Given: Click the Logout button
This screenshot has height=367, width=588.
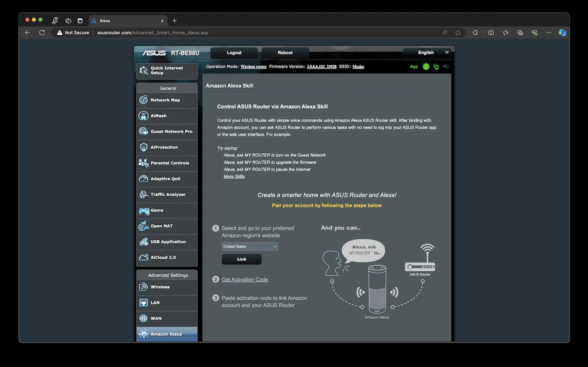Looking at the screenshot, I should pos(234,53).
